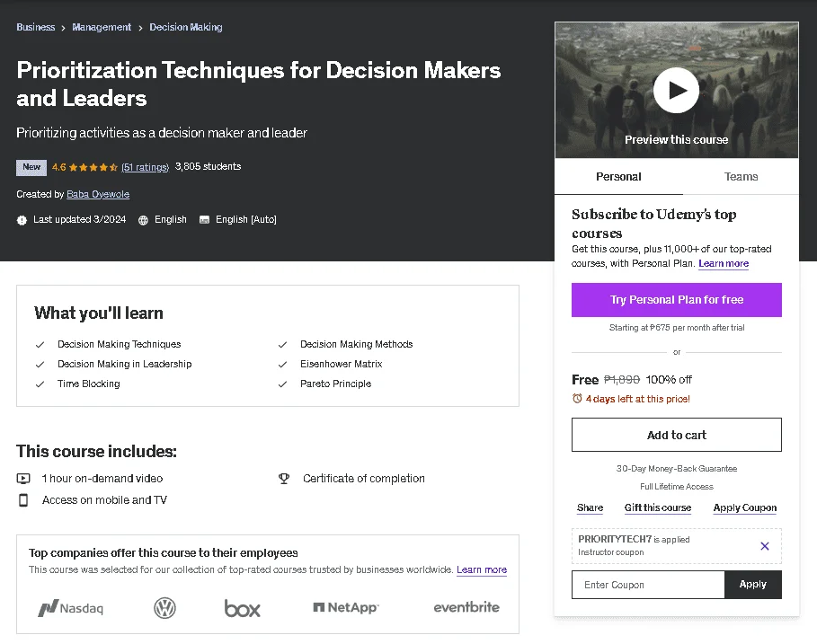Click the 'Access on mobile and TV' text

tap(104, 499)
